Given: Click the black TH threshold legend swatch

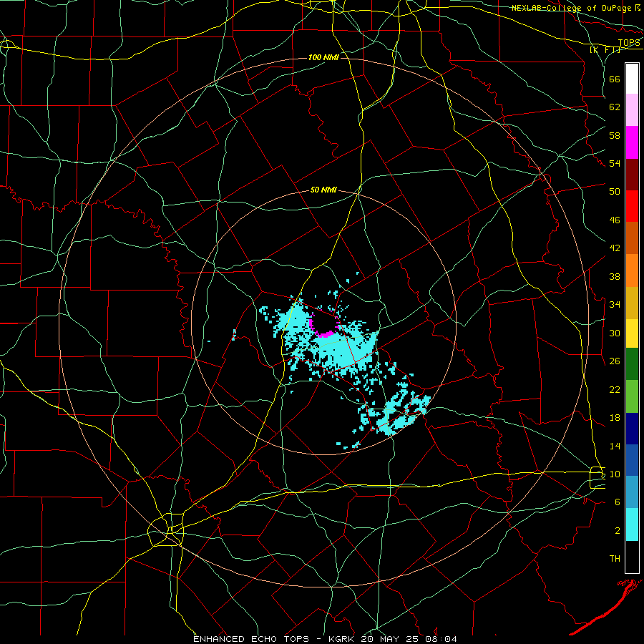Looking at the screenshot, I should click(632, 557).
